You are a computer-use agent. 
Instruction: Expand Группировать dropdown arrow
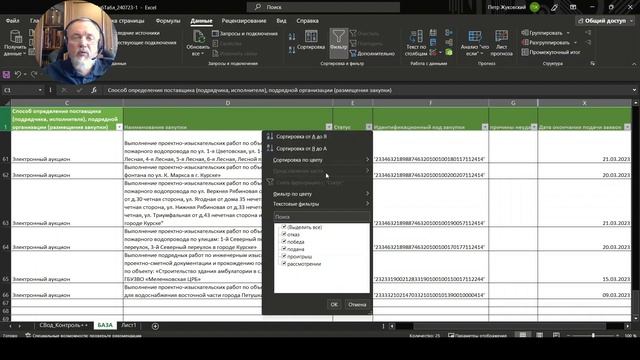(x=568, y=33)
